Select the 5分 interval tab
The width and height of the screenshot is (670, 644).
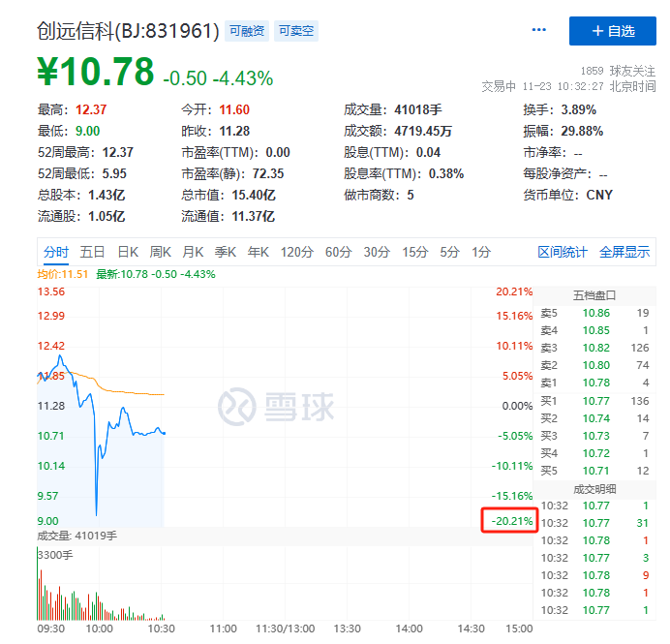pyautogui.click(x=449, y=252)
